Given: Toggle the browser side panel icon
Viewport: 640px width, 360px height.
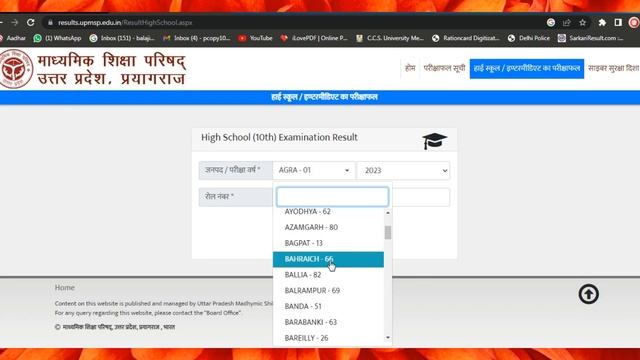Looking at the screenshot, I should 618,23.
